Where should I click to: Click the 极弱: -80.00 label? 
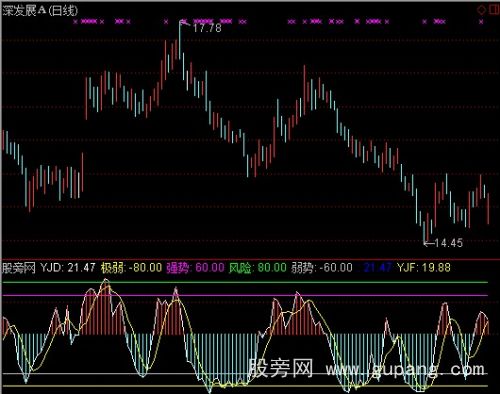[x=131, y=268]
